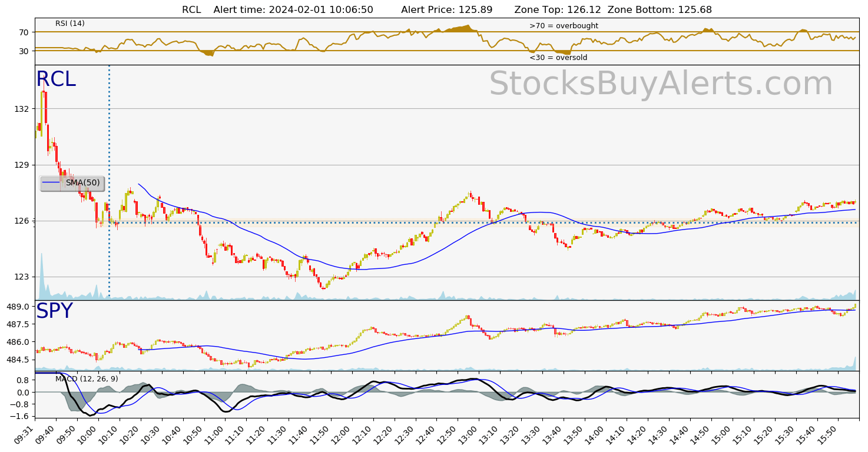
Task: Click the RSI (14) label
Action: click(70, 24)
